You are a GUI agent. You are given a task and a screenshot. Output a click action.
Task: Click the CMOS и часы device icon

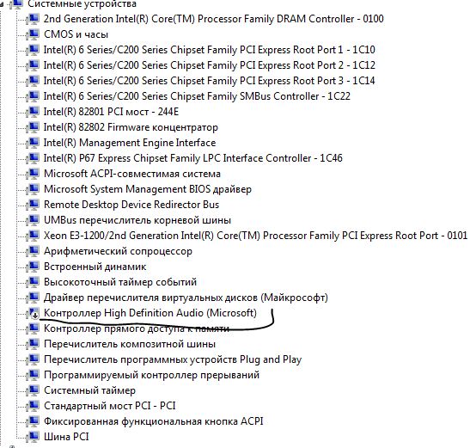tap(34, 34)
